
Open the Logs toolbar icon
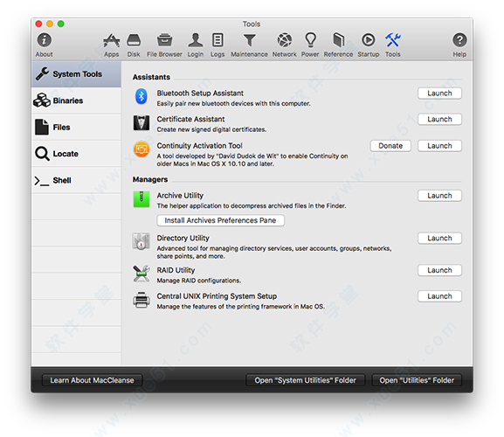(217, 40)
